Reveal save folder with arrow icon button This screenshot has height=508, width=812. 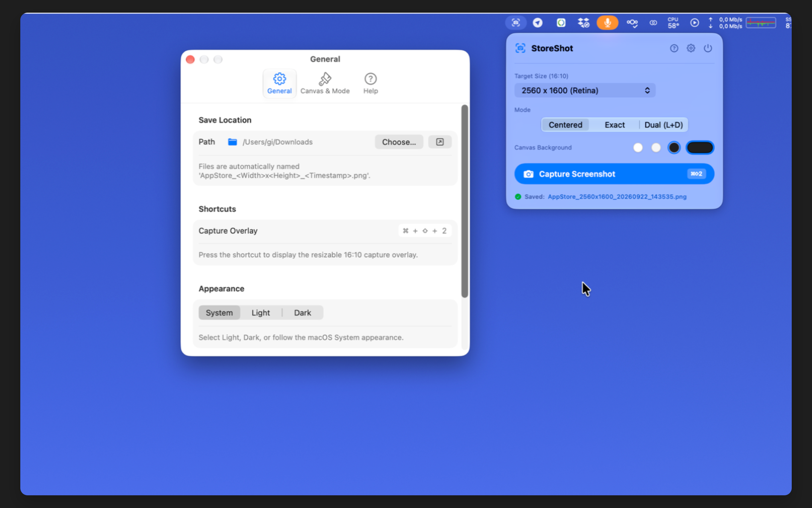[x=440, y=142]
